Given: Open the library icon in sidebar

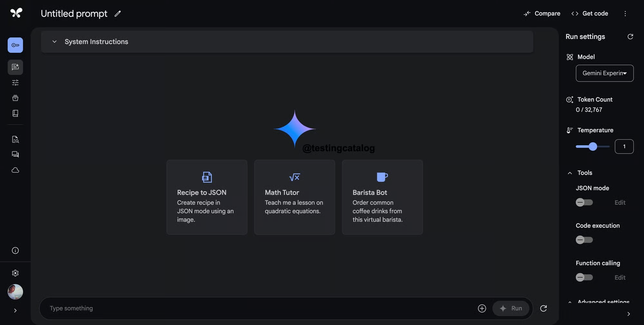Looking at the screenshot, I should (15, 113).
